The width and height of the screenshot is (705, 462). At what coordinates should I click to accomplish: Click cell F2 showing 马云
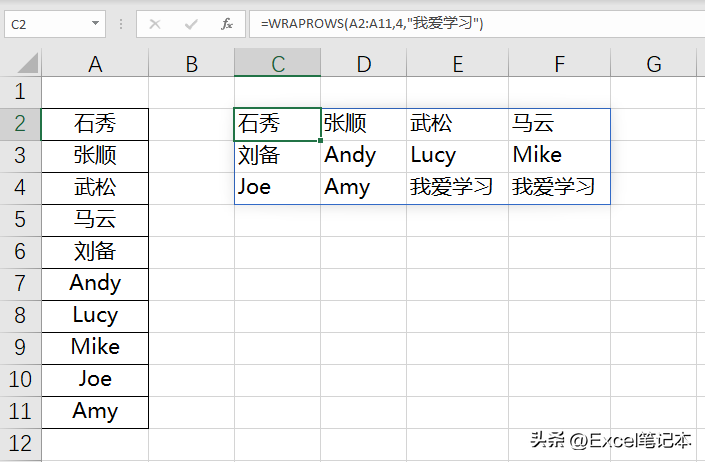(x=559, y=124)
